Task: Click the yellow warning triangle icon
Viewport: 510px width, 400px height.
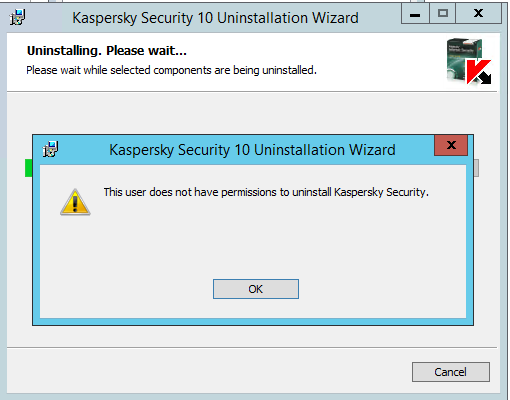Action: click(75, 202)
